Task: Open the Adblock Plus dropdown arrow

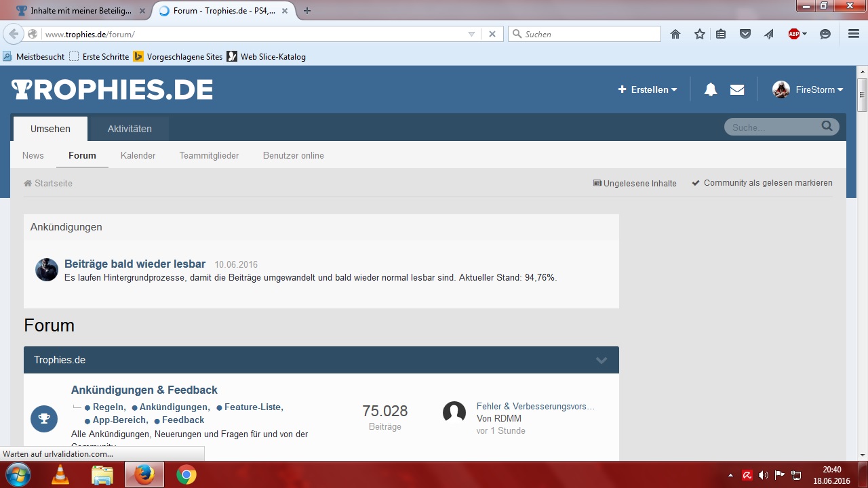Action: (804, 34)
